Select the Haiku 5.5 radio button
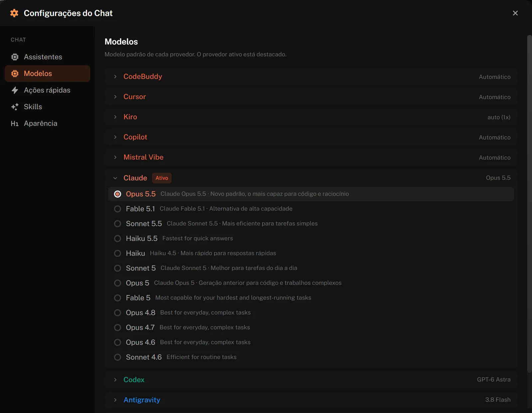Image resolution: width=532 pixels, height=413 pixels. (117, 239)
